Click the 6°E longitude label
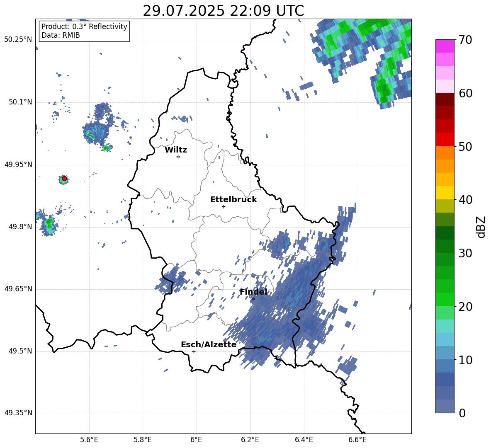This screenshot has width=491, height=448. click(196, 440)
